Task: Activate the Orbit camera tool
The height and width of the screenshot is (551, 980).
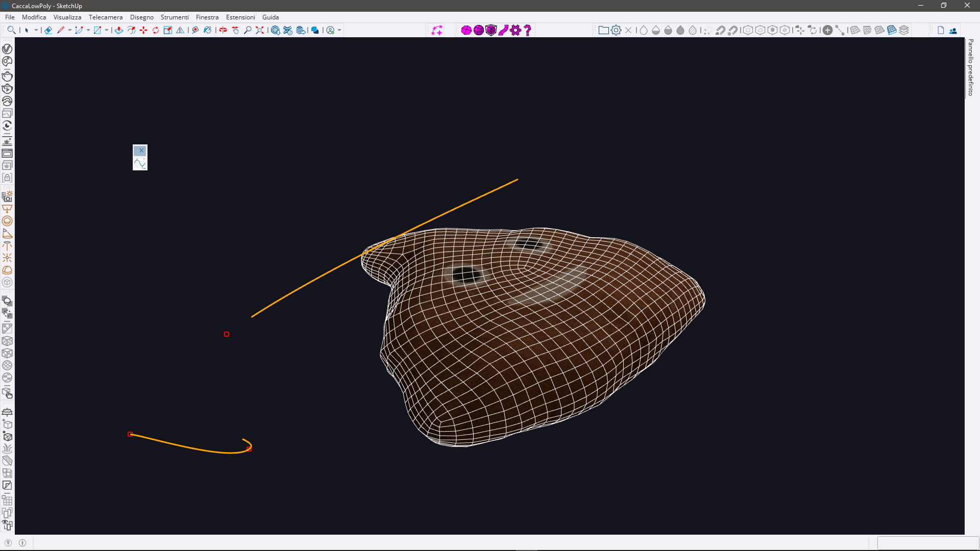Action: [223, 30]
